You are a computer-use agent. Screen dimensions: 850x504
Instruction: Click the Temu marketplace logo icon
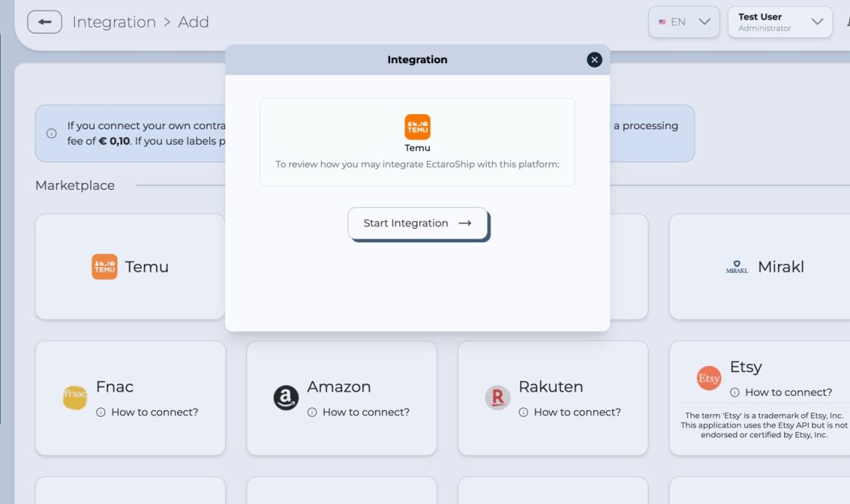coord(105,267)
